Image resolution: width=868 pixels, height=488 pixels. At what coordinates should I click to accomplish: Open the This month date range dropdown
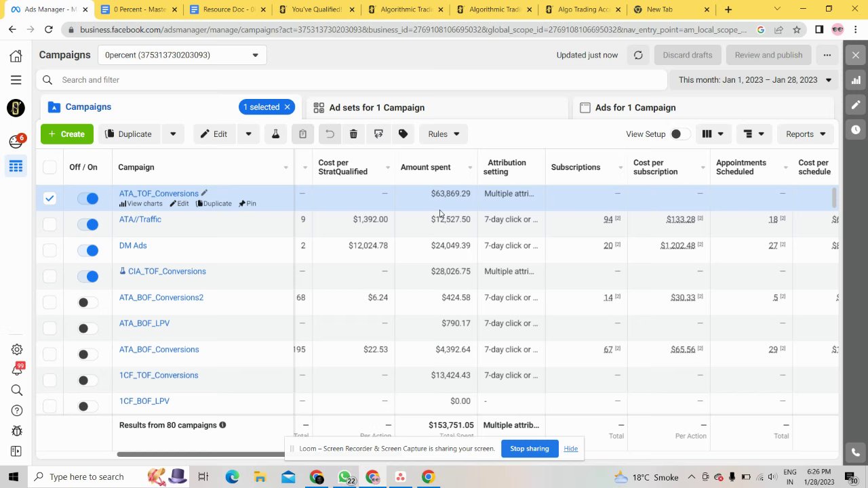755,80
